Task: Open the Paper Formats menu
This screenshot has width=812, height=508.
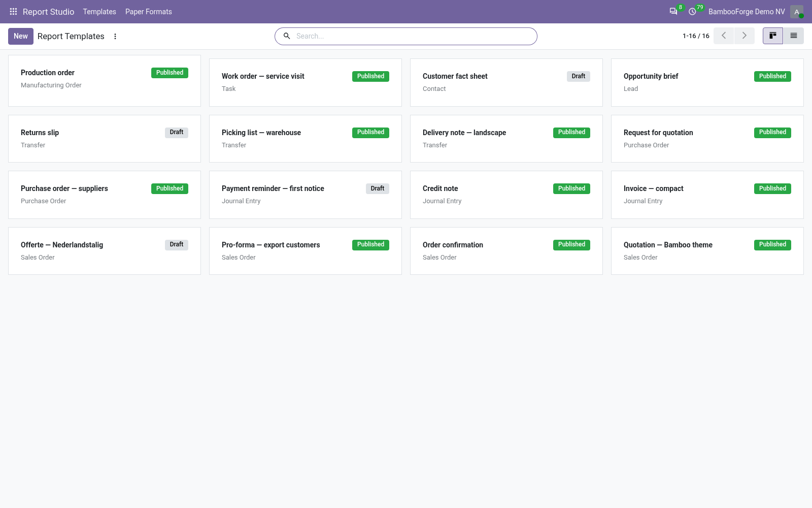Action: point(149,12)
